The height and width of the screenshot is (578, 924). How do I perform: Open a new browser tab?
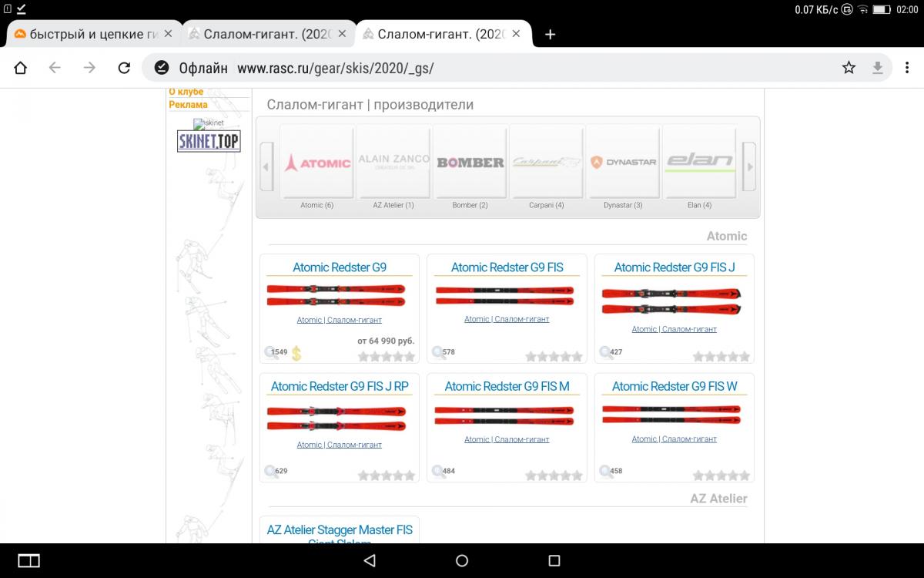[x=550, y=34]
